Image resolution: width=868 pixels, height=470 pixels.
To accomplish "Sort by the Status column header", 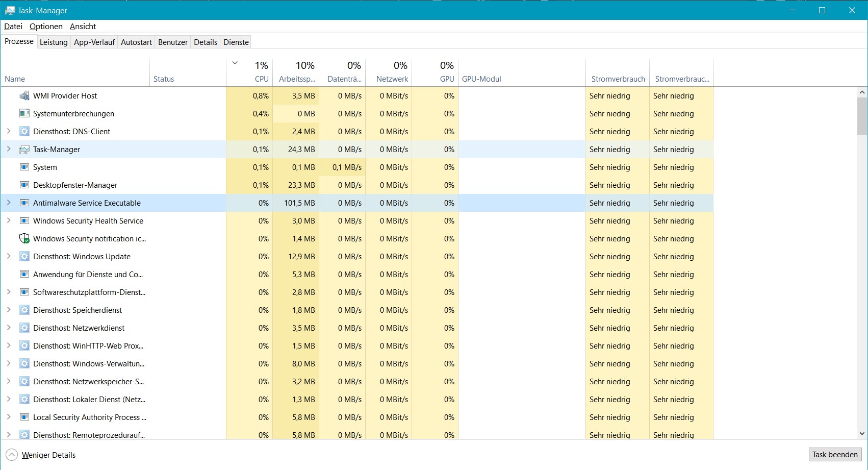I will (x=188, y=72).
